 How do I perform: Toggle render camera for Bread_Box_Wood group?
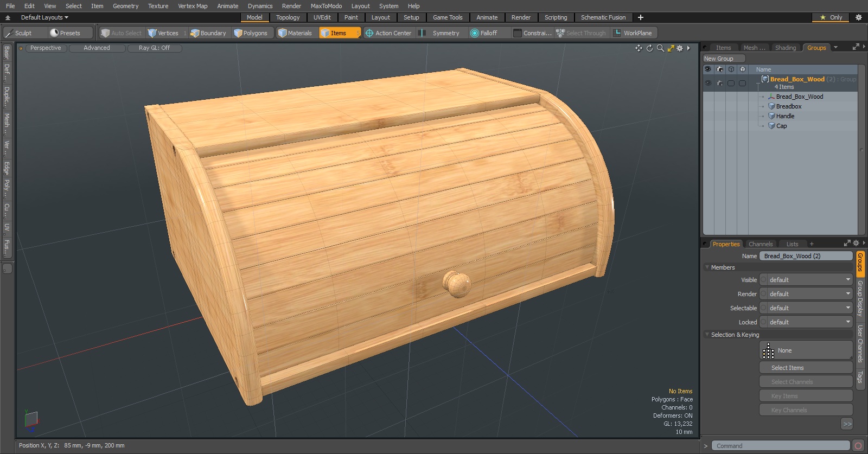click(x=720, y=83)
